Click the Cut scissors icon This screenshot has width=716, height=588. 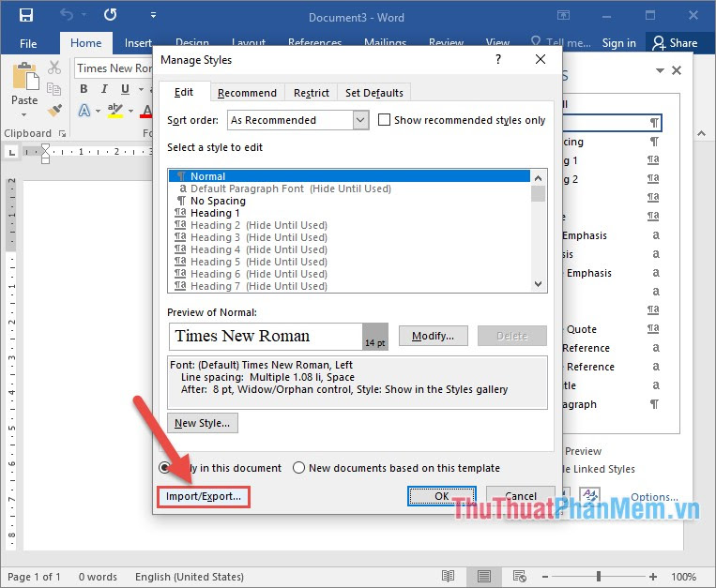point(54,68)
